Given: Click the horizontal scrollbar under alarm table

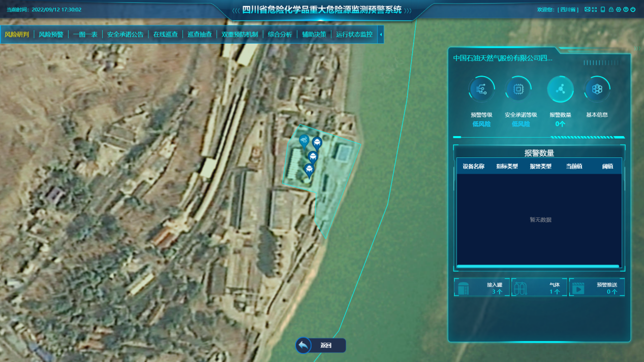Looking at the screenshot, I should tap(538, 266).
